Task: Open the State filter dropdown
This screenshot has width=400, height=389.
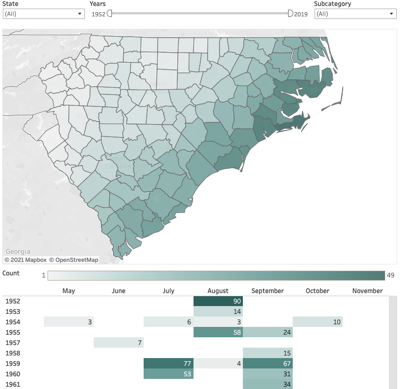Action: coord(44,14)
